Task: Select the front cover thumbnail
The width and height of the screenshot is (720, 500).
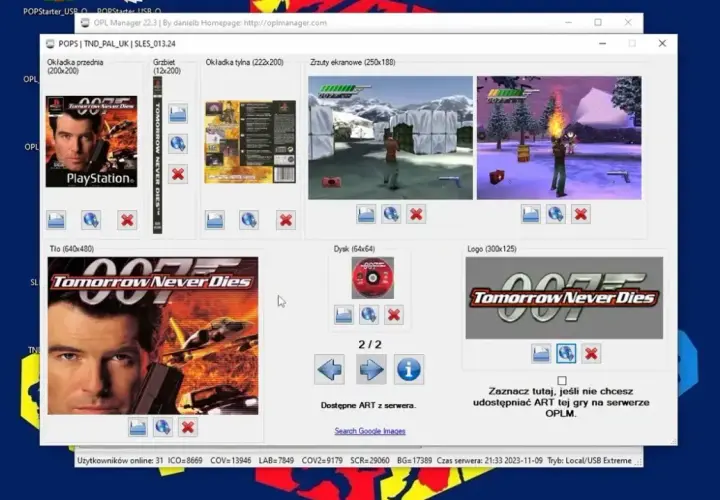Action: (91, 141)
